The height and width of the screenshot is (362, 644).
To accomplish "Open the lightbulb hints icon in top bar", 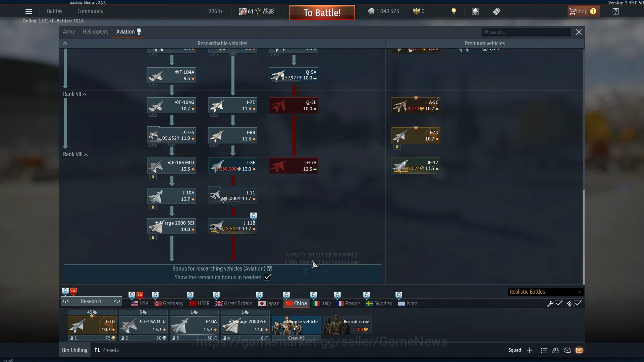I will click(454, 11).
